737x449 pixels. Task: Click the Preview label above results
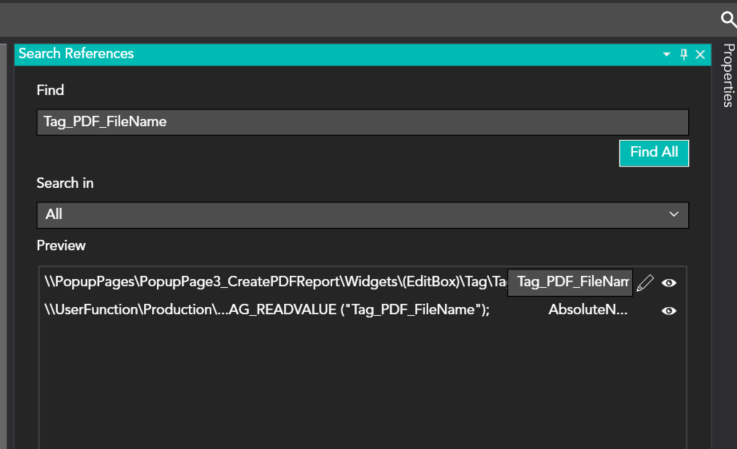point(61,245)
